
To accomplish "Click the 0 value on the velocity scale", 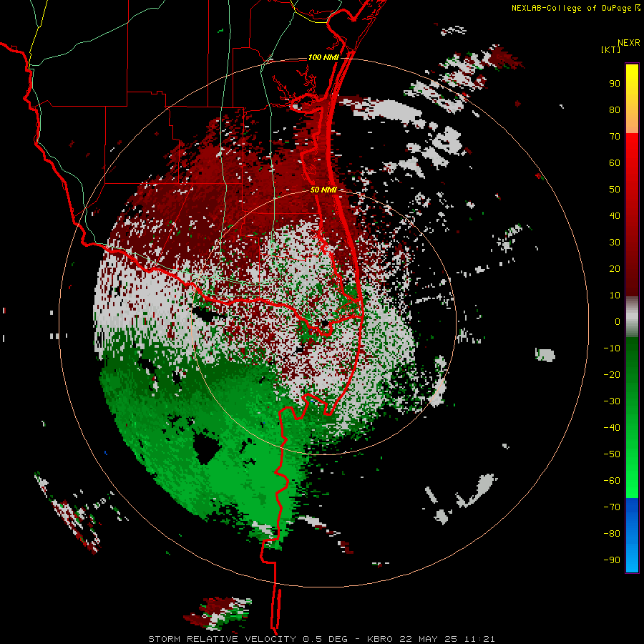I will point(618,322).
